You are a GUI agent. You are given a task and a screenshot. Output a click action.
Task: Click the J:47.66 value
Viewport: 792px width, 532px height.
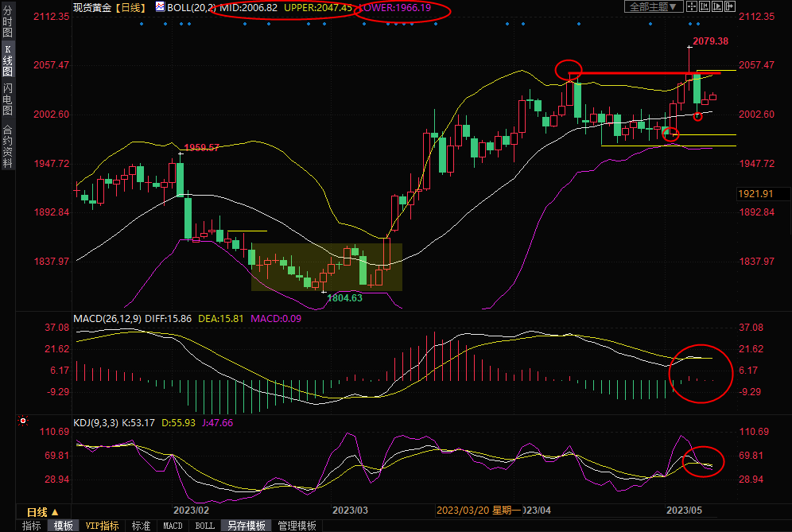pos(218,423)
